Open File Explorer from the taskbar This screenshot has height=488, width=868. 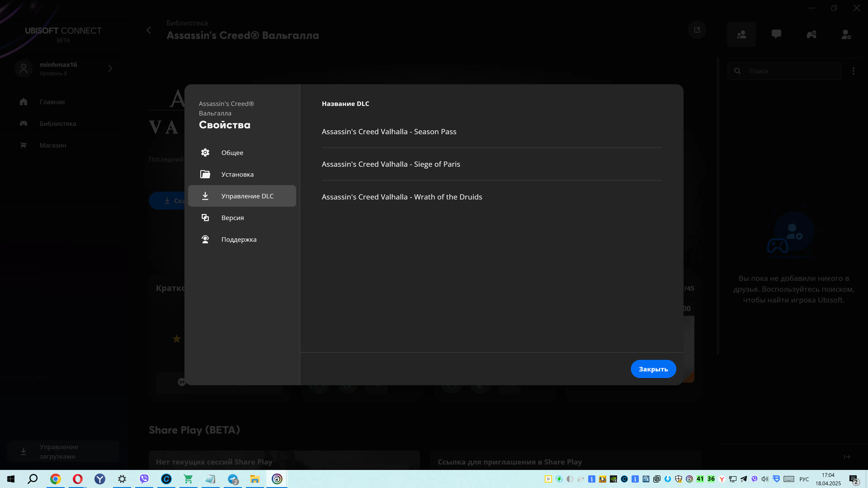click(255, 479)
